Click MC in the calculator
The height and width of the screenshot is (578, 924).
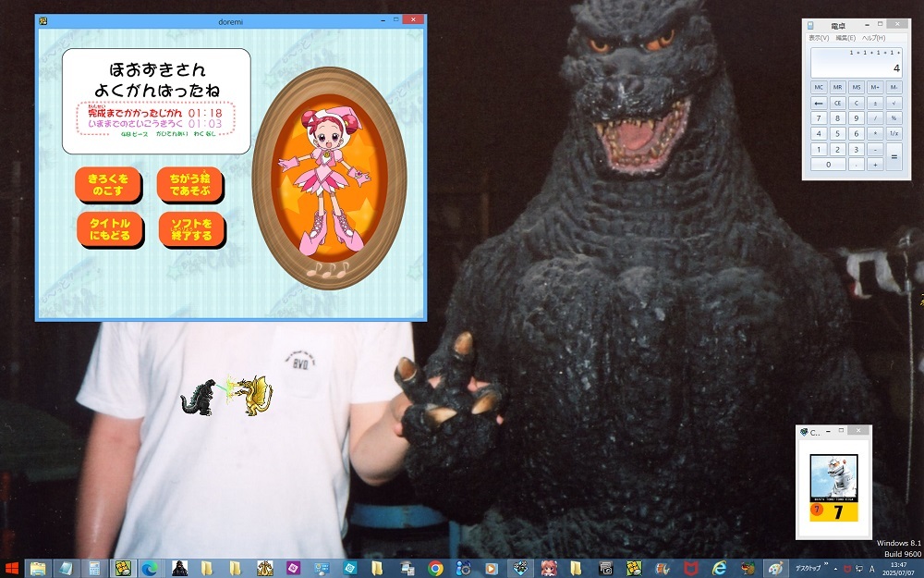(819, 87)
